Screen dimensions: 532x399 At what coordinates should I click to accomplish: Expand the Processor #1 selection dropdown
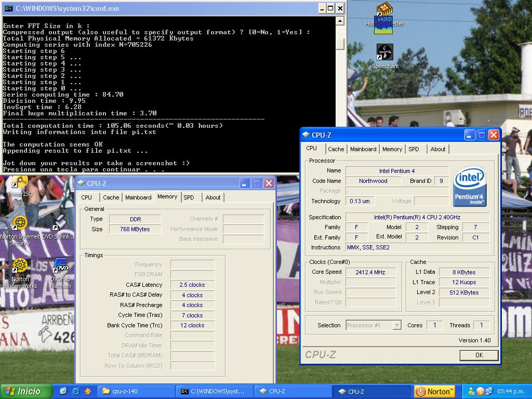[x=396, y=325]
